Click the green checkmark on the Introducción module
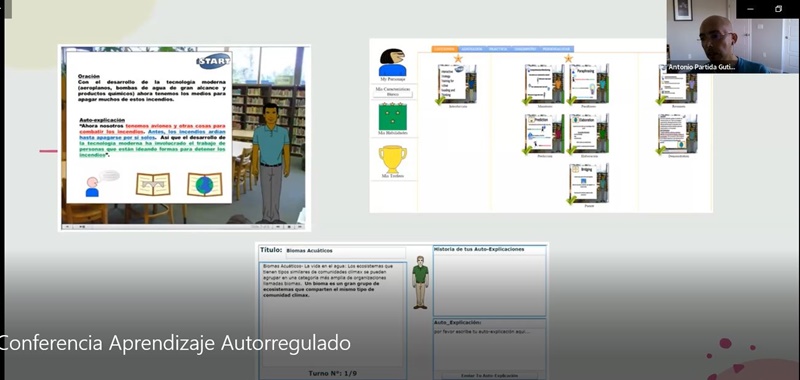The image size is (800, 380). tap(440, 100)
